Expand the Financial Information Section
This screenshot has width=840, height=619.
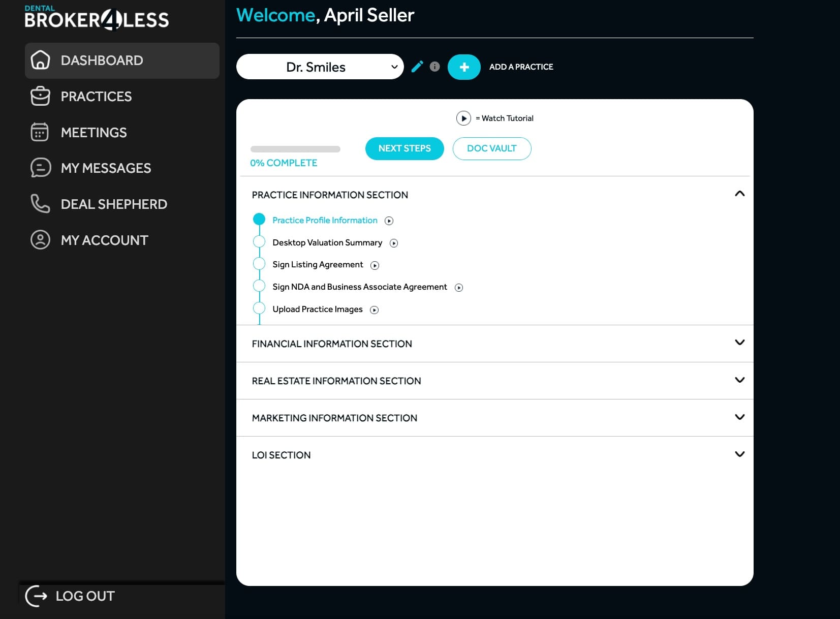click(x=740, y=343)
